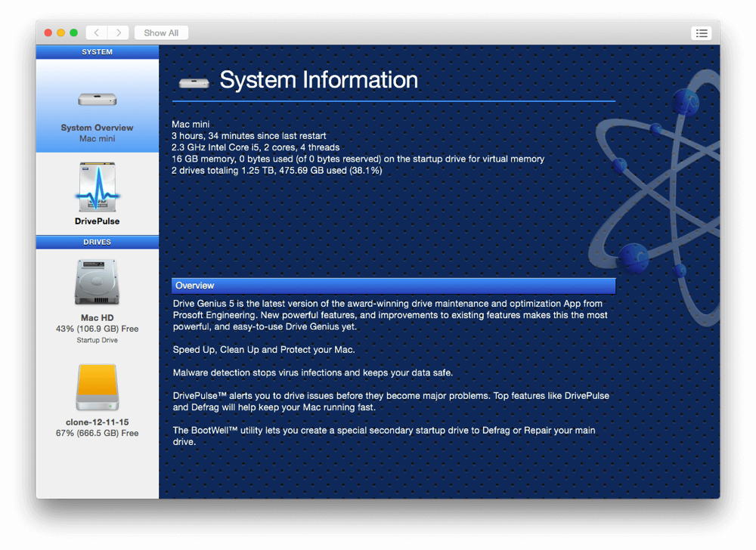
Task: Select the DRIVES section header
Action: (x=97, y=243)
